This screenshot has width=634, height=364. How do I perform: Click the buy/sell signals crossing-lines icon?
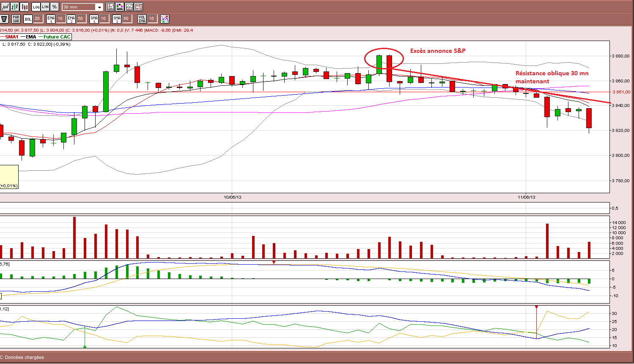pos(165,19)
